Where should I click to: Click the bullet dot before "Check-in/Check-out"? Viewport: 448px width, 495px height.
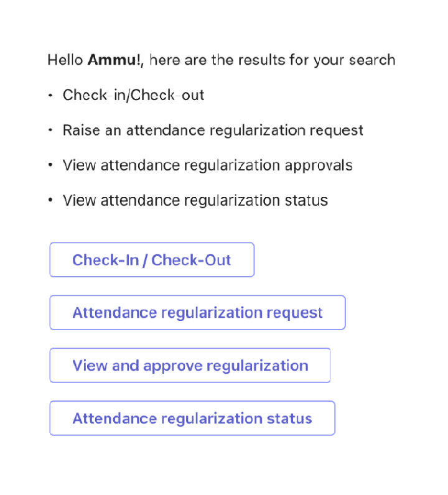point(50,95)
